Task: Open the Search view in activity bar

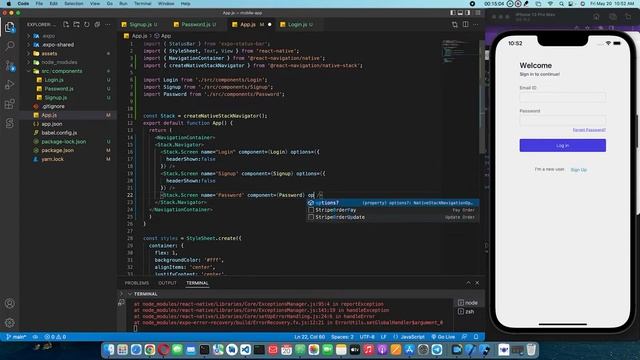Action: click(x=10, y=45)
